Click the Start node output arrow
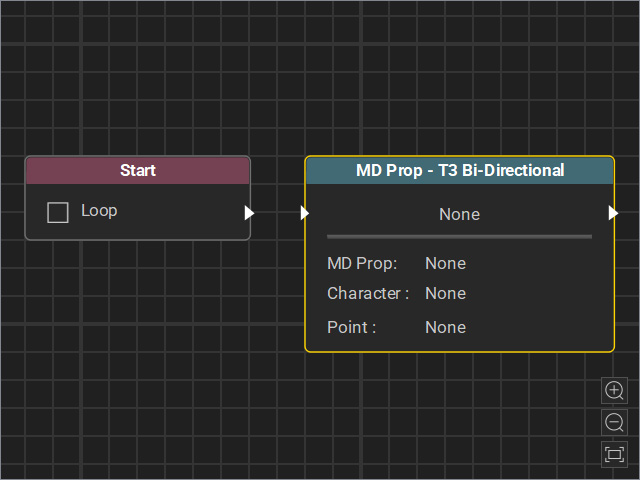This screenshot has height=480, width=640. [x=249, y=213]
